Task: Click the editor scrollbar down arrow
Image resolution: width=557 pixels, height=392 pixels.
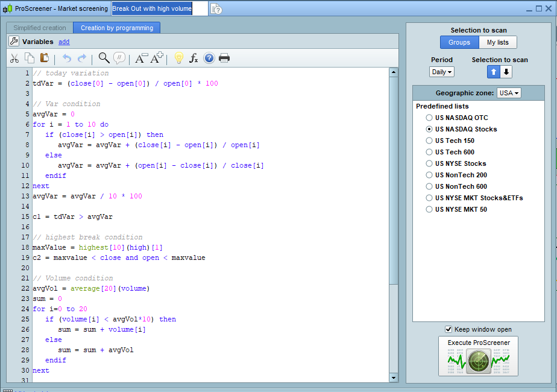Action: [x=394, y=377]
